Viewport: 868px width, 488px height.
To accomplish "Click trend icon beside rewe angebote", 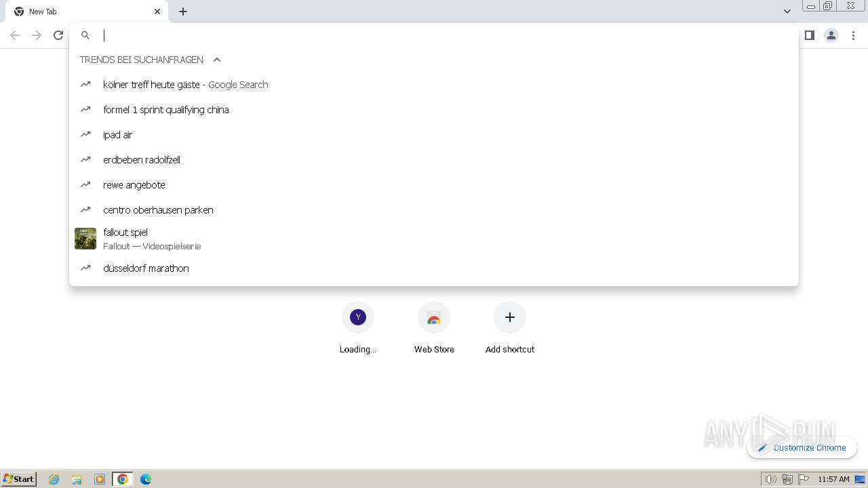I will pos(85,184).
